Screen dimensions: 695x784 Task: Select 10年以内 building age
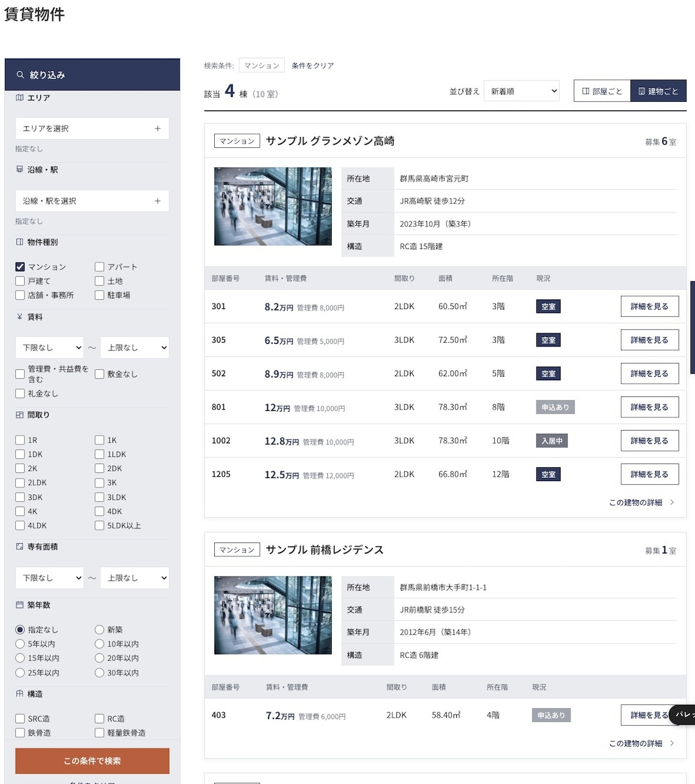99,644
